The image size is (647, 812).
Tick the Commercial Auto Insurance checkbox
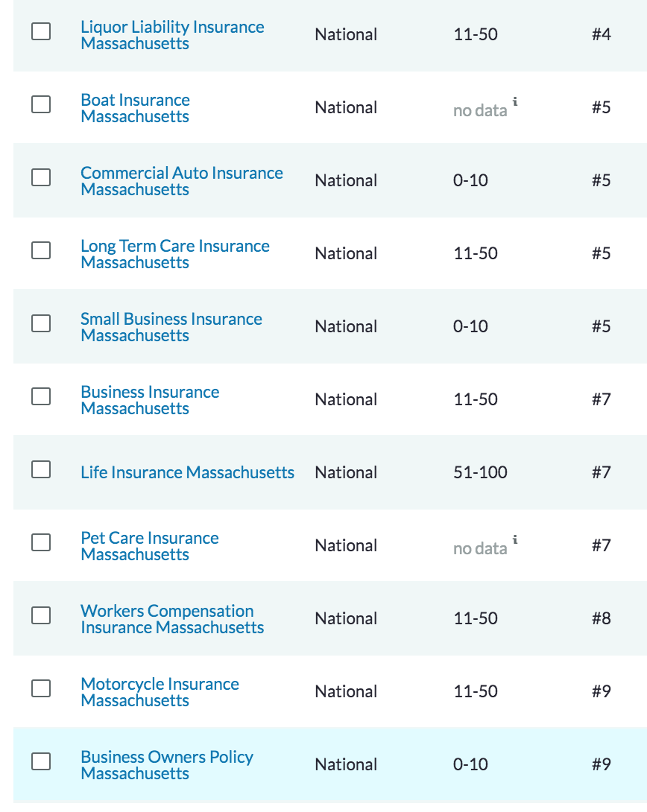(41, 177)
